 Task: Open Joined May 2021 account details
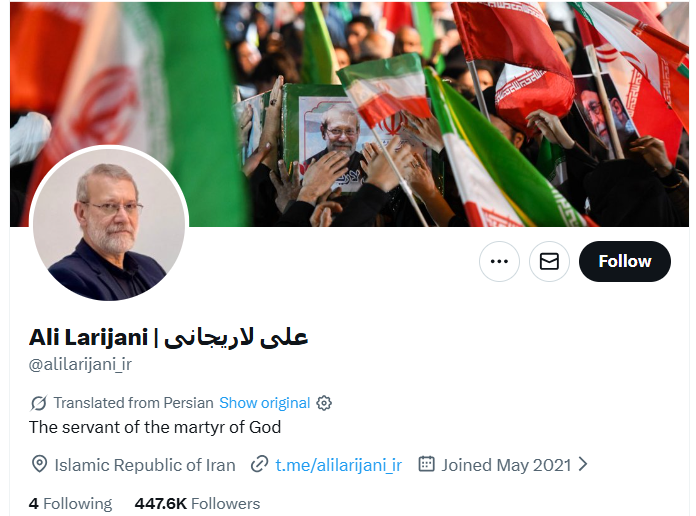506,465
